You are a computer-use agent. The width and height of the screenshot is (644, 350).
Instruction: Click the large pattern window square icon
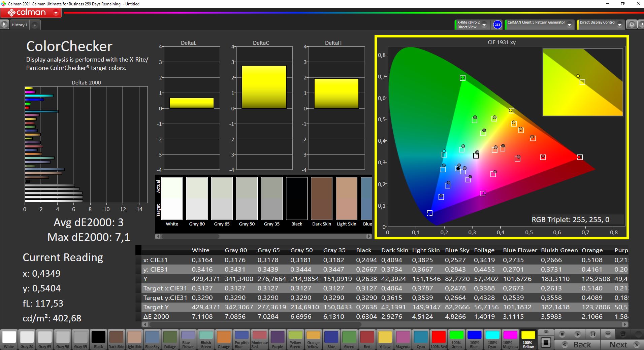[x=546, y=343]
